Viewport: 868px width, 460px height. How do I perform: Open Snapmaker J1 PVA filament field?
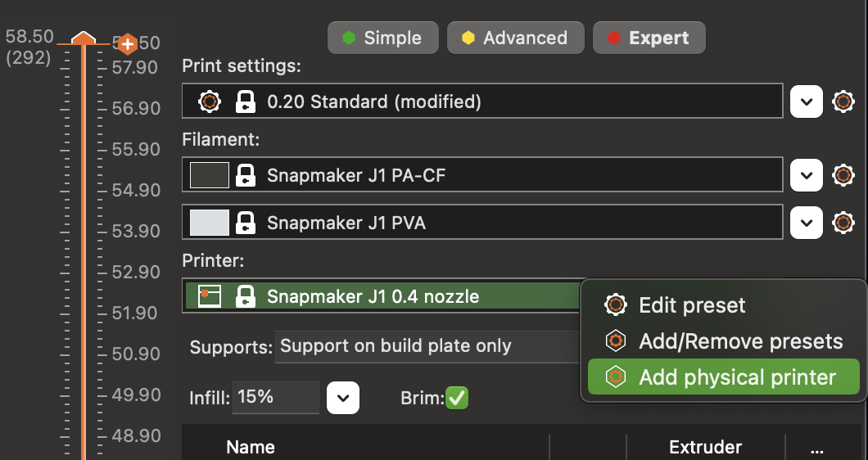pos(482,222)
